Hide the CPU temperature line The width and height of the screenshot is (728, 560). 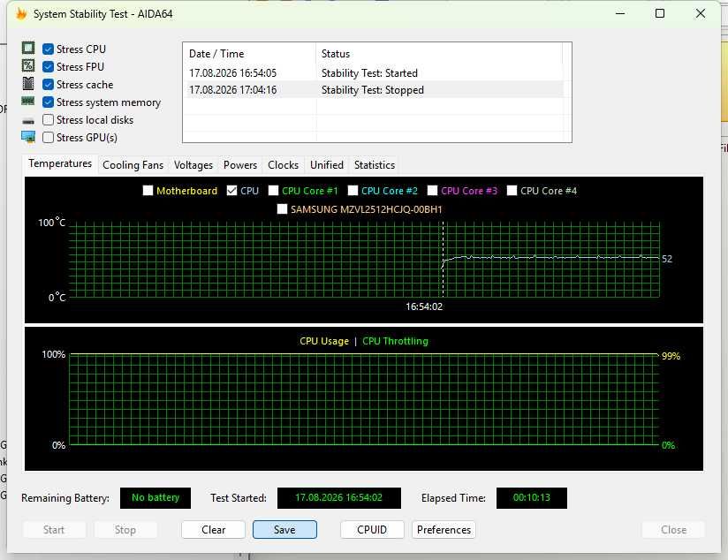click(231, 191)
